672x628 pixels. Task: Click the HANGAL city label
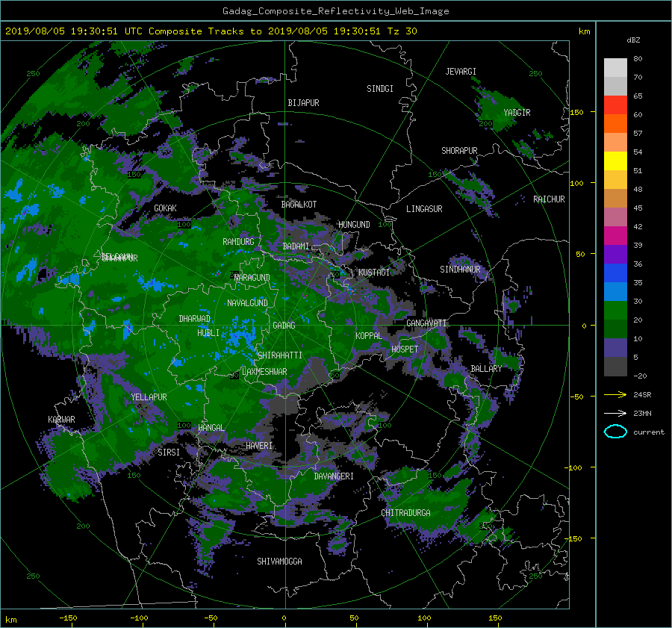tap(211, 428)
